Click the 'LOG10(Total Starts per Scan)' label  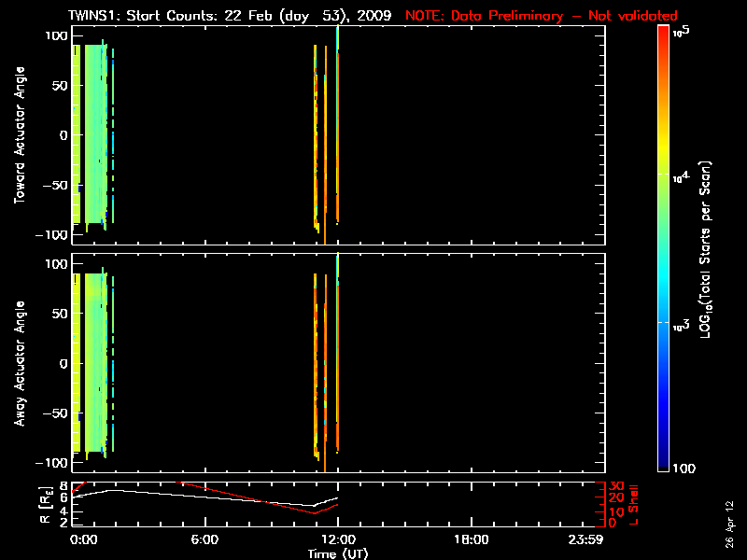pos(705,249)
